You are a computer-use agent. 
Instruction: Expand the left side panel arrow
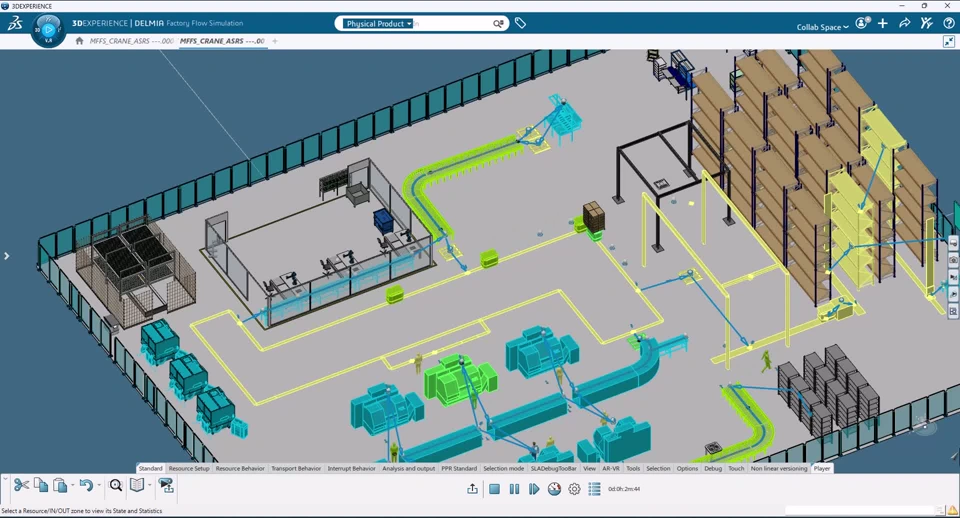coord(6,256)
